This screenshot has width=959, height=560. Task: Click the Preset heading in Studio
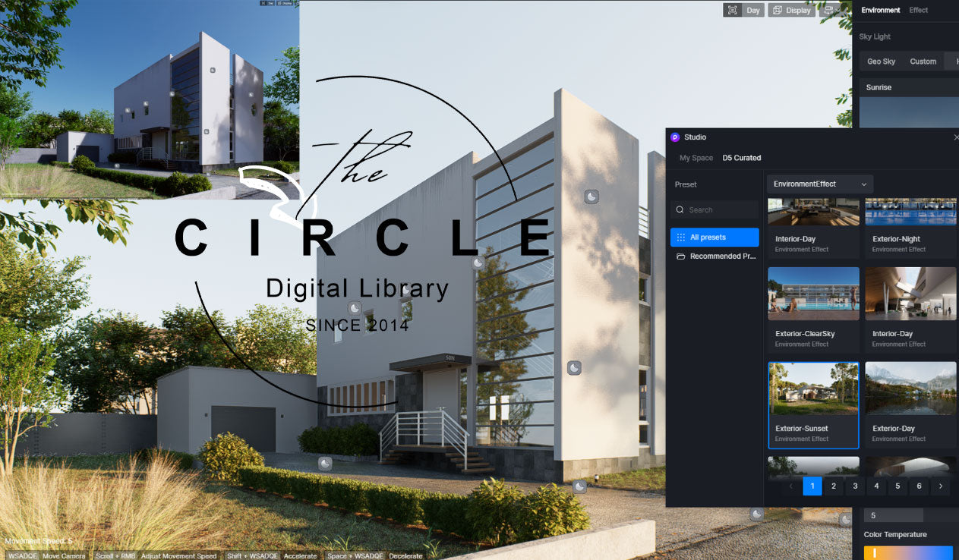coord(686,184)
